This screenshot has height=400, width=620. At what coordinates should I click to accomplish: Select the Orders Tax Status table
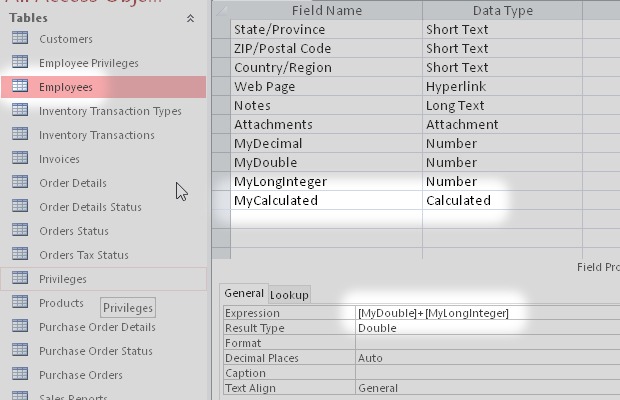84,255
